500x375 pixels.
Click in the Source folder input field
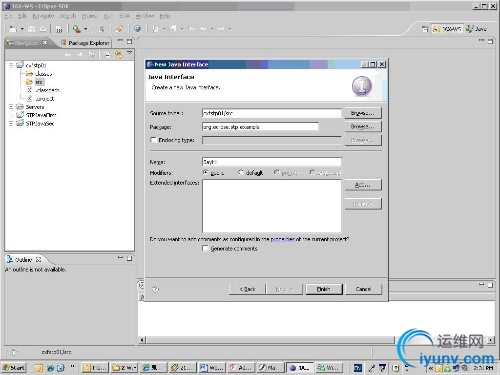pos(272,113)
